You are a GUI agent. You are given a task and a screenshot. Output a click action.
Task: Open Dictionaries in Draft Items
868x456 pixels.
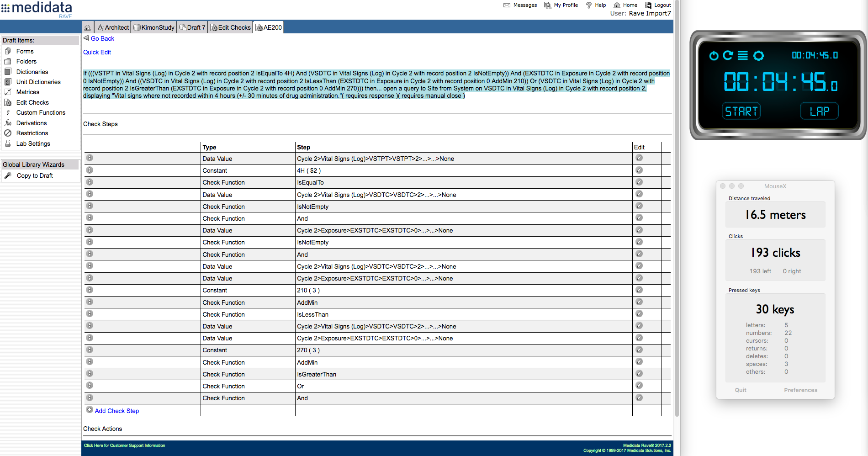click(32, 72)
